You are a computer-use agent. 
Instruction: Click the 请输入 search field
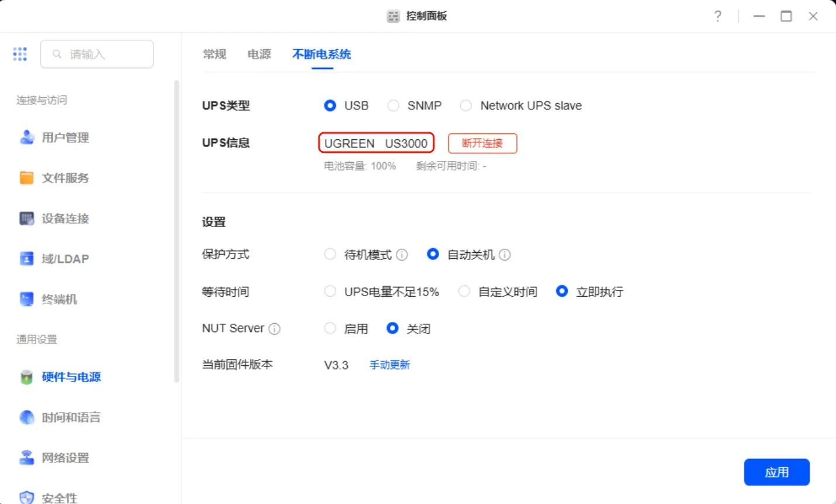97,54
